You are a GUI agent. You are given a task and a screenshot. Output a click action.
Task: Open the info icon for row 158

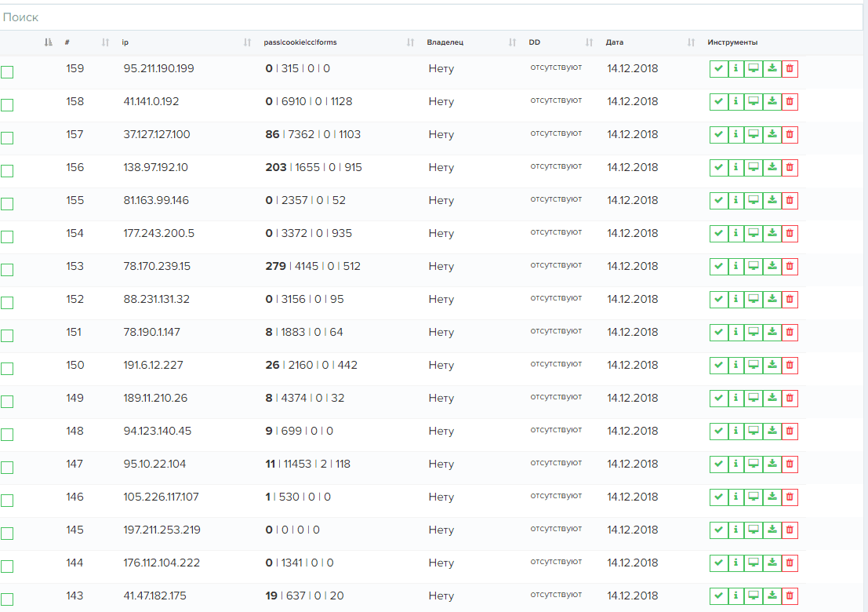[x=735, y=102]
